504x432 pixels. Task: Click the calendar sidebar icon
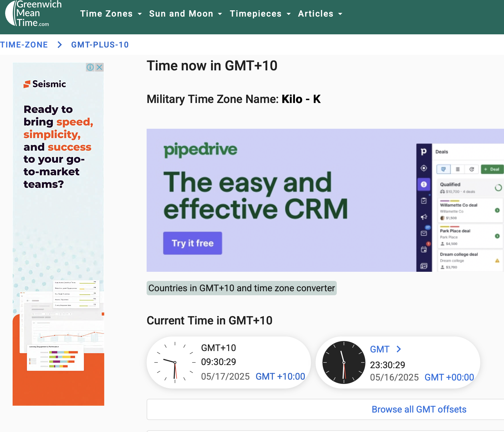(x=424, y=249)
